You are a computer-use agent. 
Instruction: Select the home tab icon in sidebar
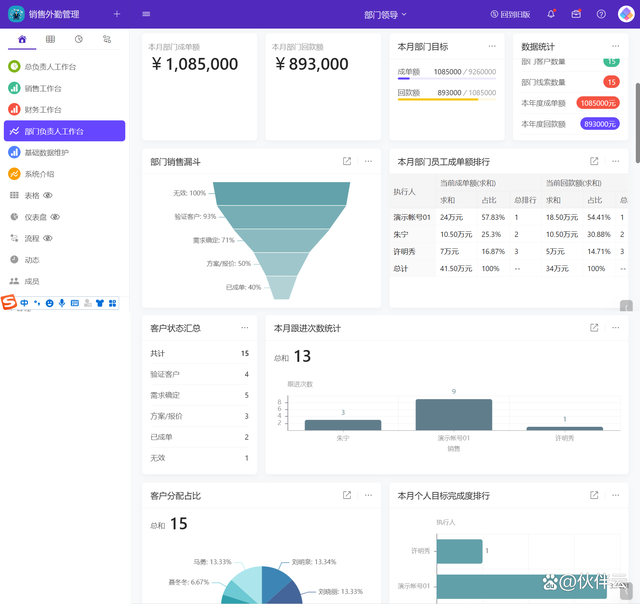22,39
